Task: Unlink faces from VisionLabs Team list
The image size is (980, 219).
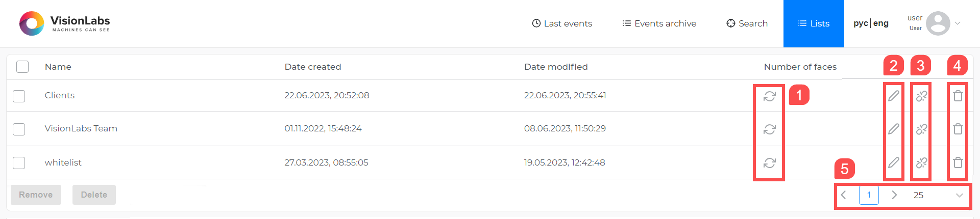Action: click(921, 129)
